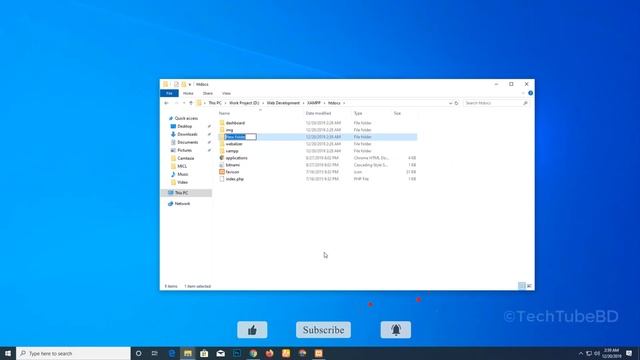Open Video in navigation pane
This screenshot has height=360, width=640.
pyautogui.click(x=182, y=182)
